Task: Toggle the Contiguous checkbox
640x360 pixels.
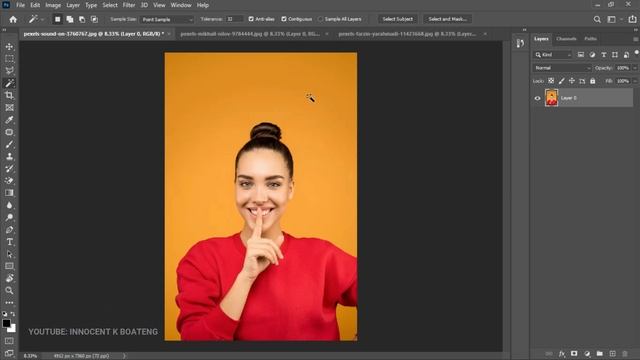Action: click(x=284, y=19)
